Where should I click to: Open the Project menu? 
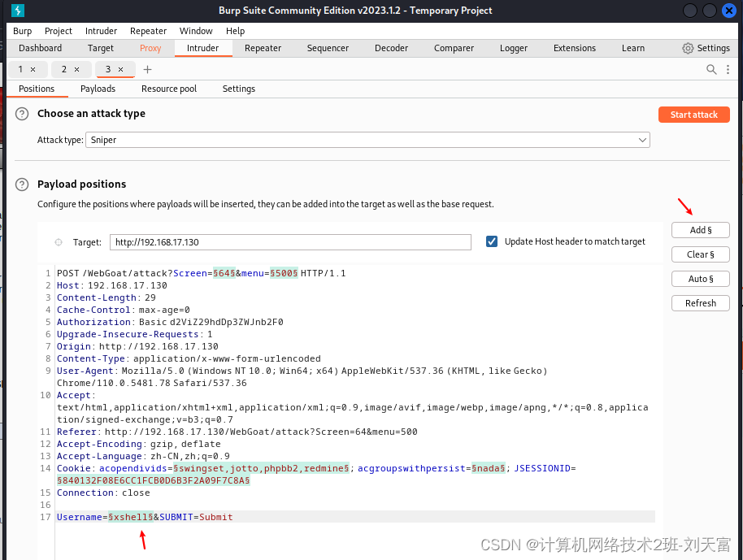click(x=59, y=31)
